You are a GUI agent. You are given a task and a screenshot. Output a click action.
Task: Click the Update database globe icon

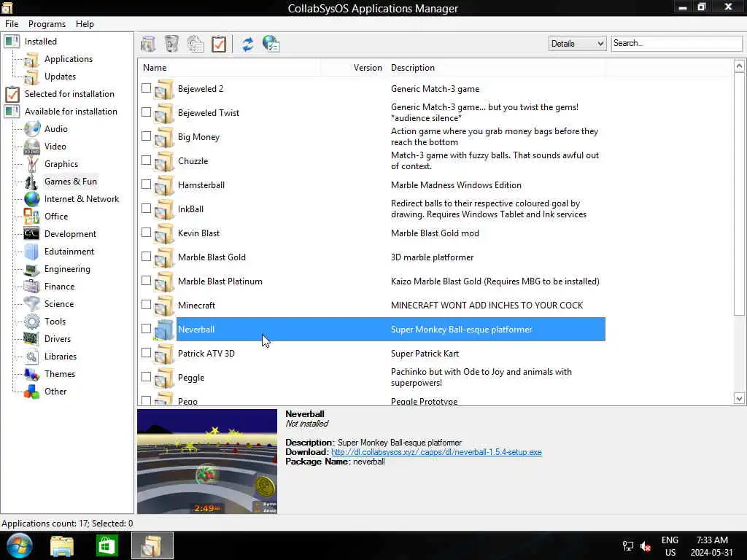coord(271,44)
